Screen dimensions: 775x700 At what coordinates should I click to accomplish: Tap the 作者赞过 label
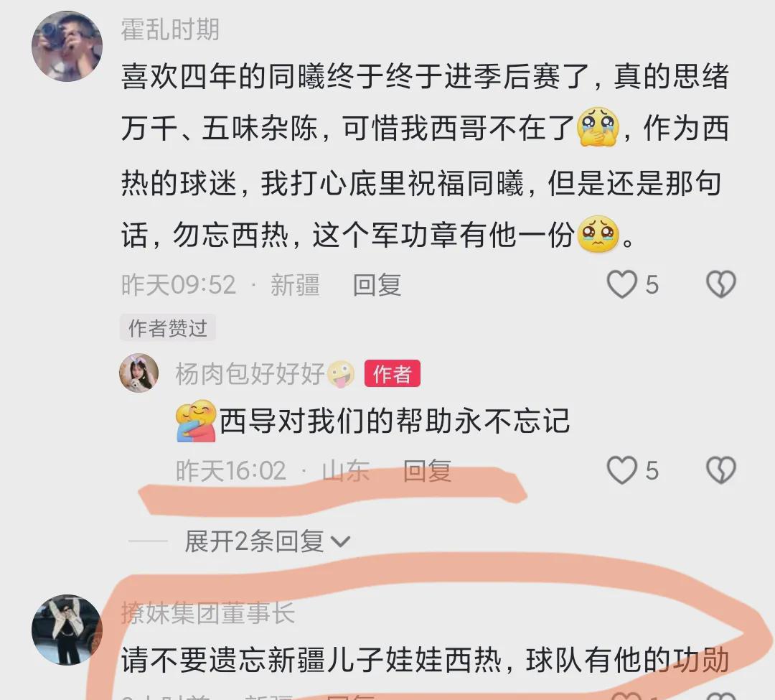tap(167, 328)
